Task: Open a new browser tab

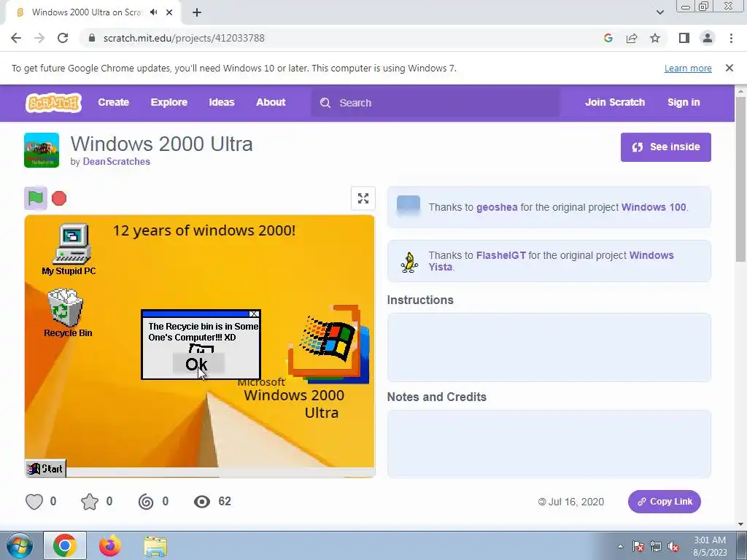Action: pyautogui.click(x=197, y=12)
